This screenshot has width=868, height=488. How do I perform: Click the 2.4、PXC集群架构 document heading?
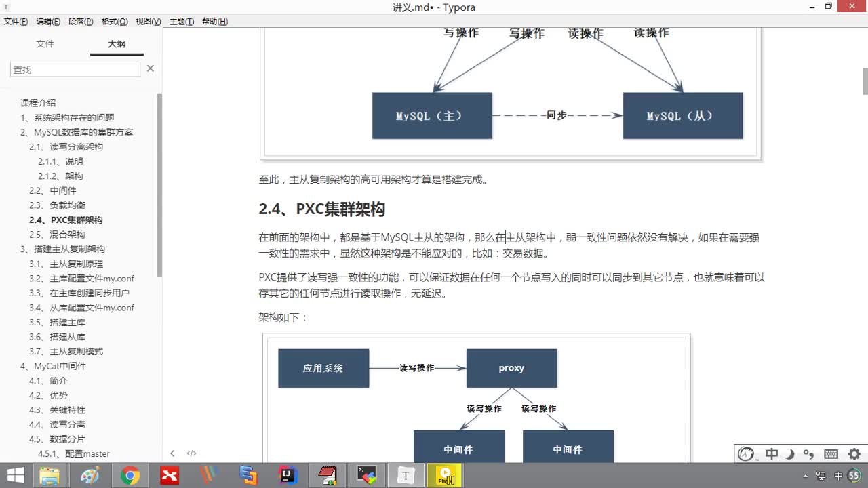pyautogui.click(x=321, y=209)
